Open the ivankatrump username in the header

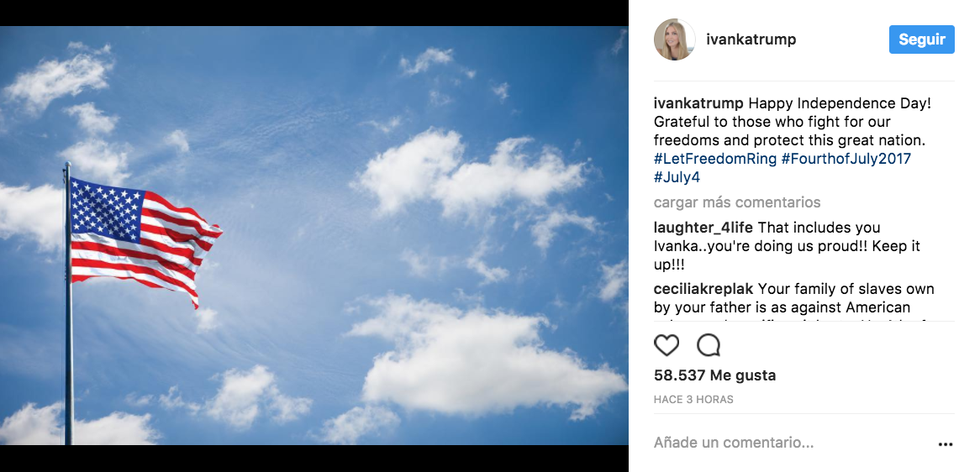point(751,39)
